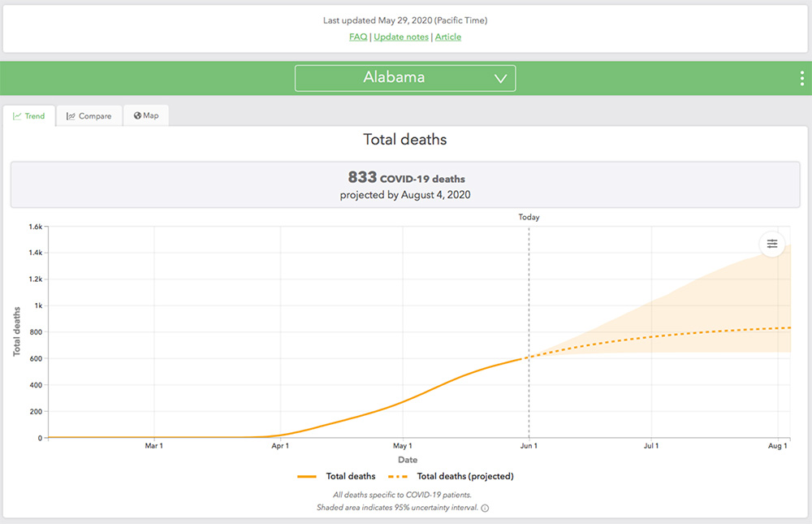Follow the Article link
Image resolution: width=812 pixels, height=524 pixels.
(x=448, y=37)
